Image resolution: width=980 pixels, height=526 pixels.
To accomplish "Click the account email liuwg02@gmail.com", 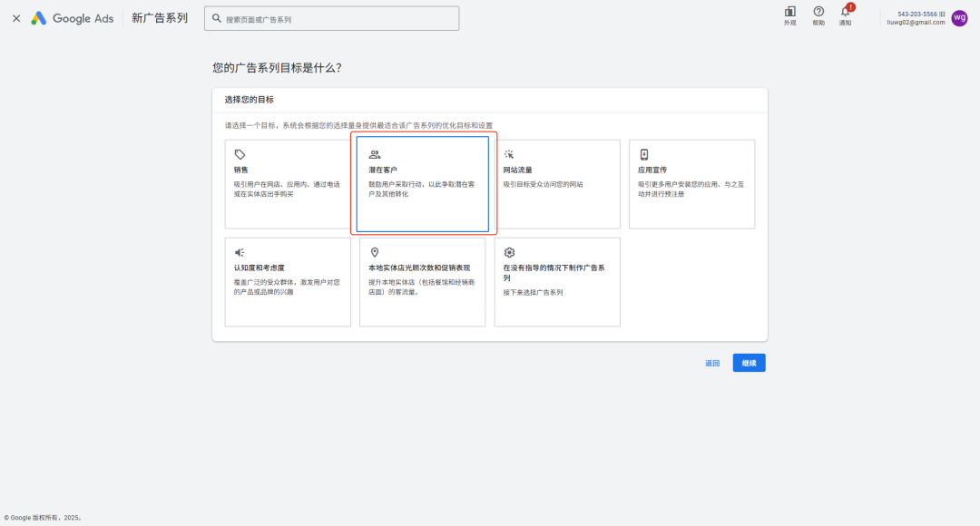I will coord(916,23).
